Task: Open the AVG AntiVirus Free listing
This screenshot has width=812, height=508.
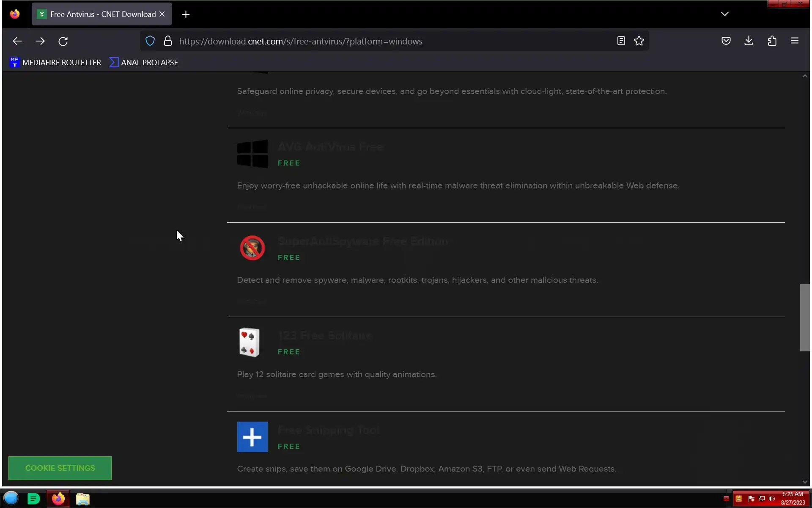Action: (330, 147)
